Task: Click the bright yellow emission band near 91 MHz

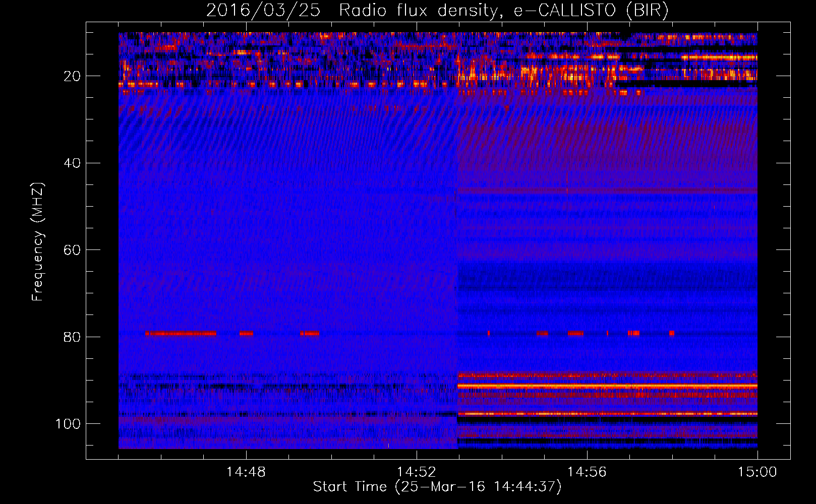Action: [x=607, y=386]
